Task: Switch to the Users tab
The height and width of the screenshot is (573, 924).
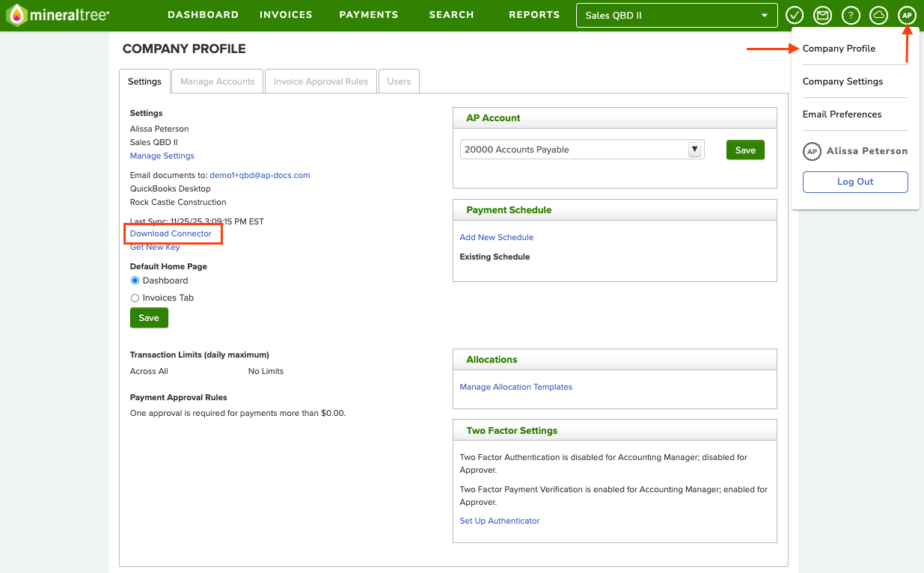Action: (x=399, y=82)
